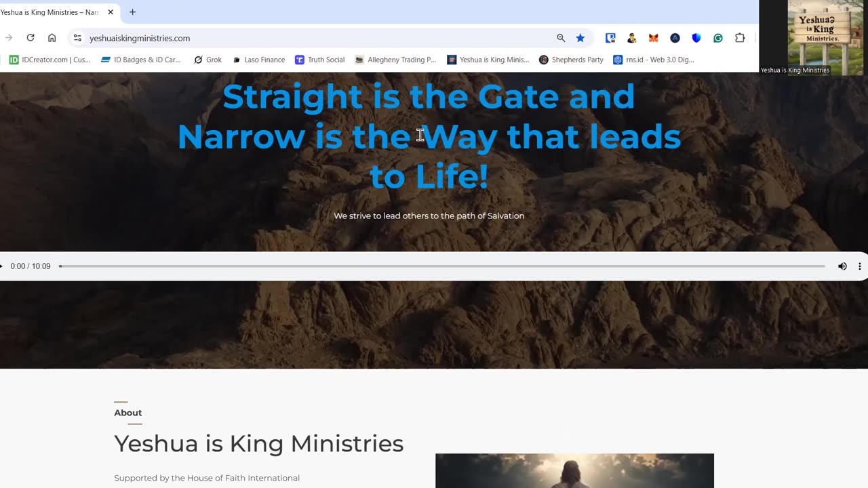The image size is (868, 488).
Task: Reload the page with the refresh icon
Action: tap(31, 38)
